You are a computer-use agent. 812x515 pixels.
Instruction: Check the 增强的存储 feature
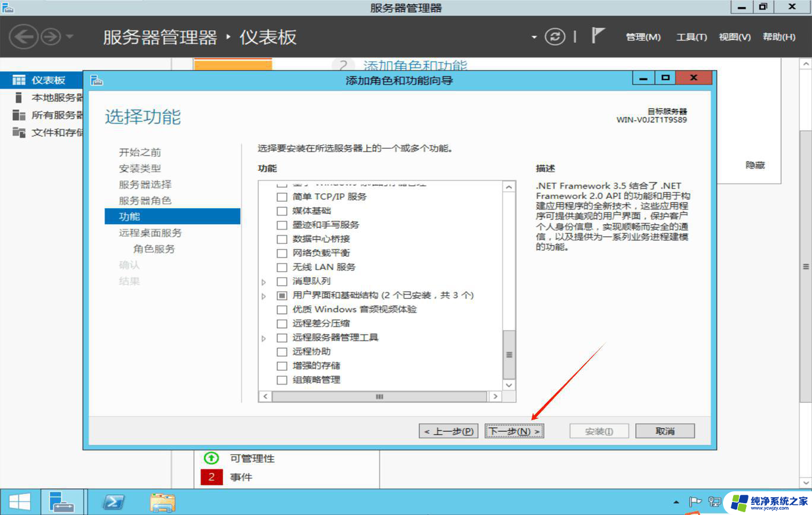click(282, 365)
